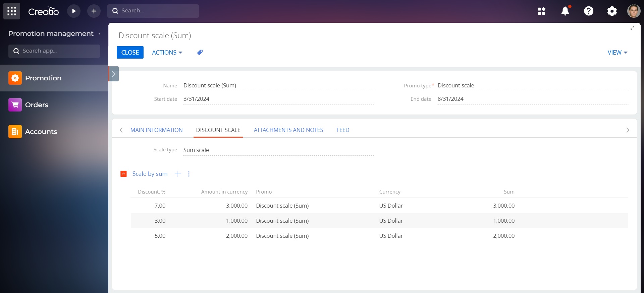This screenshot has width=644, height=293.
Task: Open the user profile avatar
Action: pos(634,11)
